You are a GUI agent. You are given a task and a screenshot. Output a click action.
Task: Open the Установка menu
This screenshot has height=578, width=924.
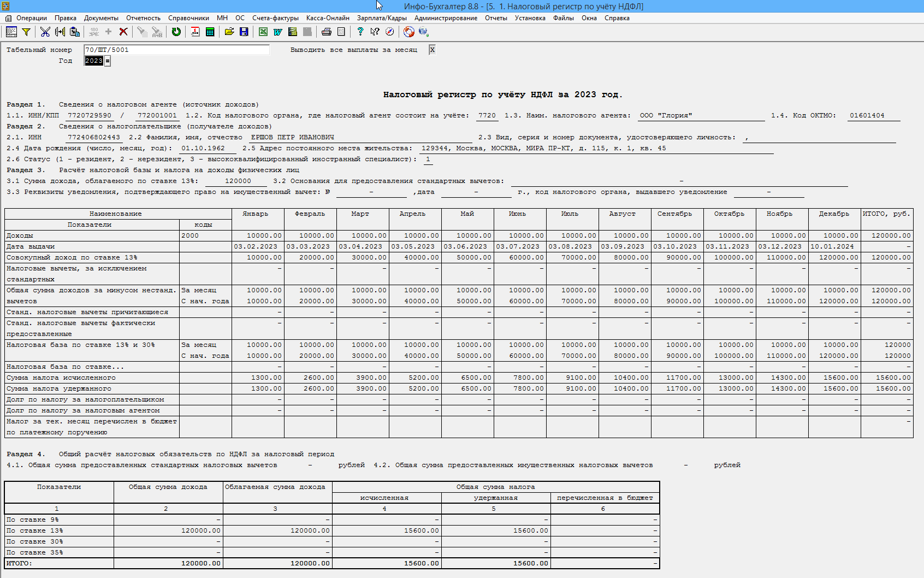click(530, 18)
